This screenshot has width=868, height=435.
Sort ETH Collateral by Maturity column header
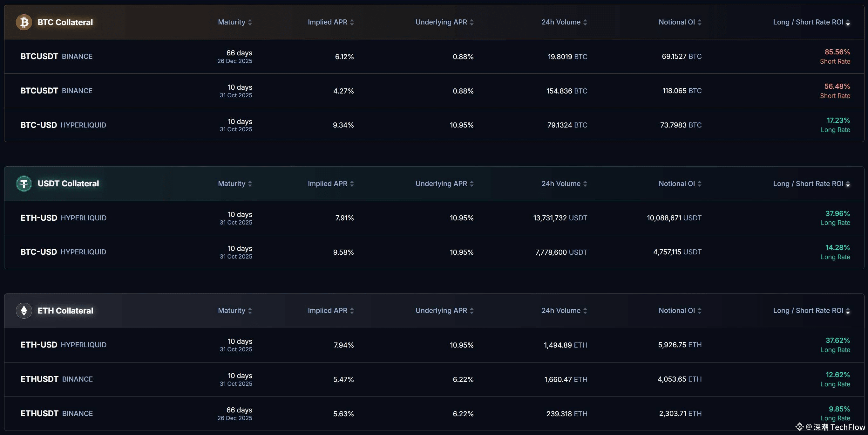[x=232, y=311]
